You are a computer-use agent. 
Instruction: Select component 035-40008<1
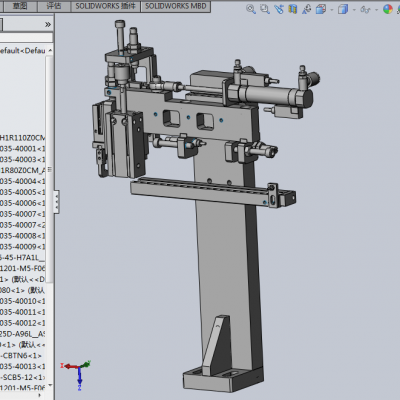tap(23, 236)
